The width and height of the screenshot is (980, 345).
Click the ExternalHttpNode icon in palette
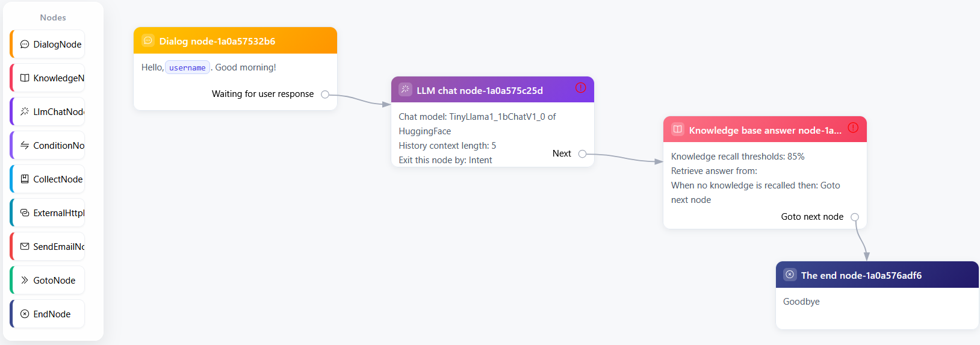click(x=25, y=213)
